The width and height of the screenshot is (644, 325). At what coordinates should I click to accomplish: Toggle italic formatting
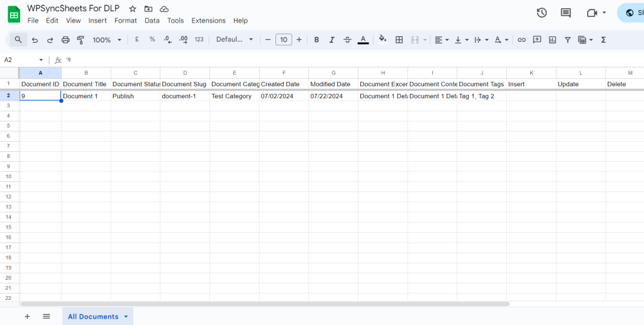point(332,40)
